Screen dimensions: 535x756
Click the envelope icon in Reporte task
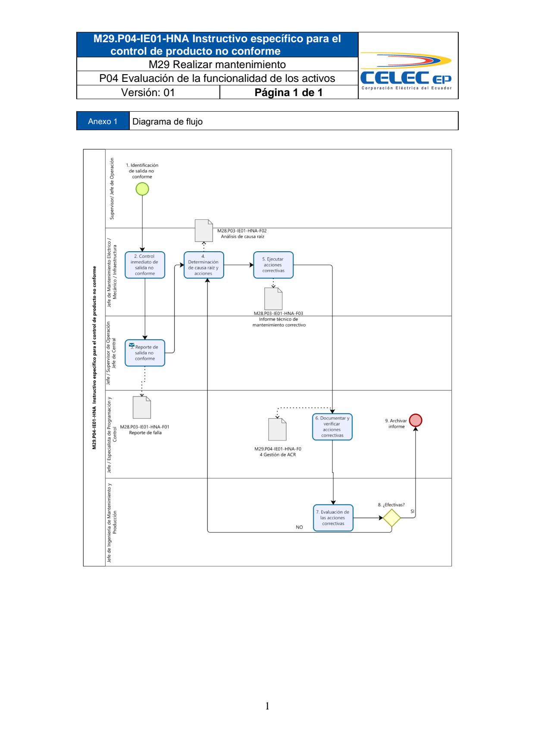132,345
